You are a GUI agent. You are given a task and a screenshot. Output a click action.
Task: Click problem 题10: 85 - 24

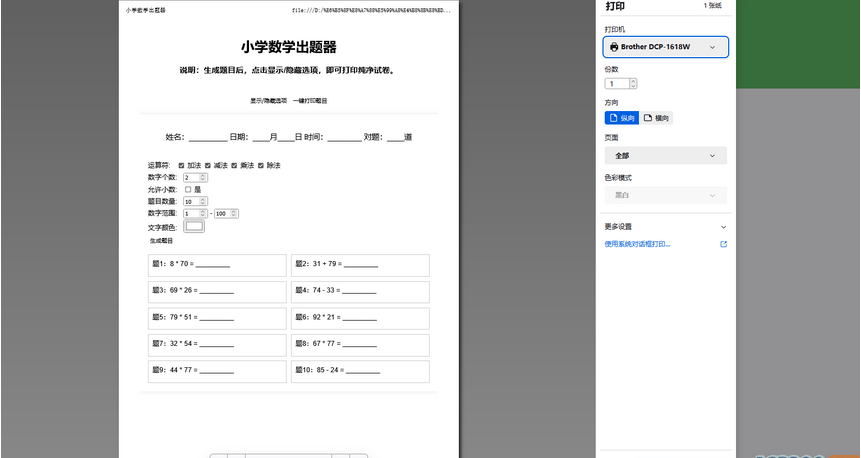coord(360,371)
